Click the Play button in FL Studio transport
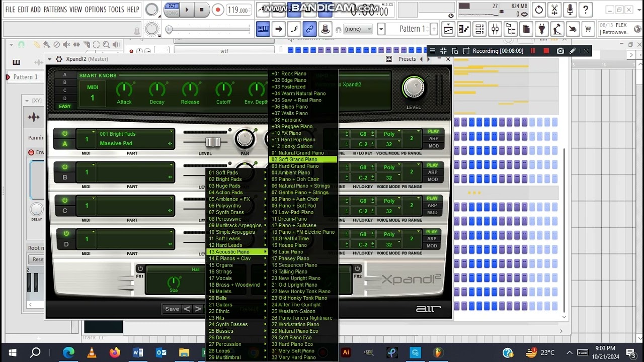The image size is (644, 362). (187, 10)
